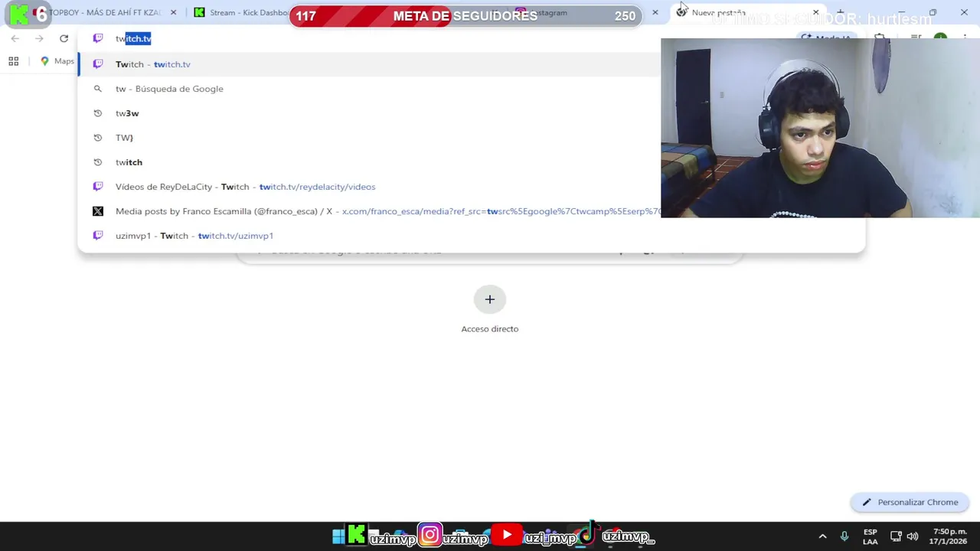Open uzimvp1 Twitch channel suggestion

coord(472,236)
